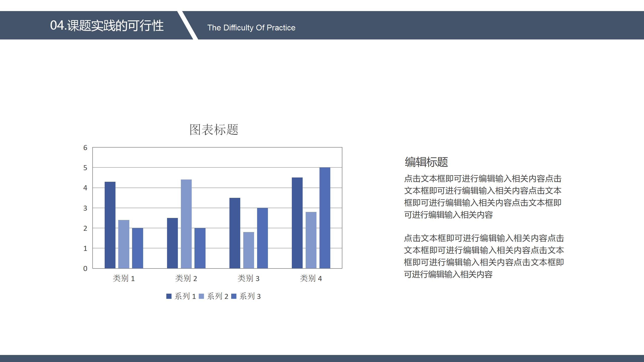Click the 类别 1 axis label

[x=124, y=278]
